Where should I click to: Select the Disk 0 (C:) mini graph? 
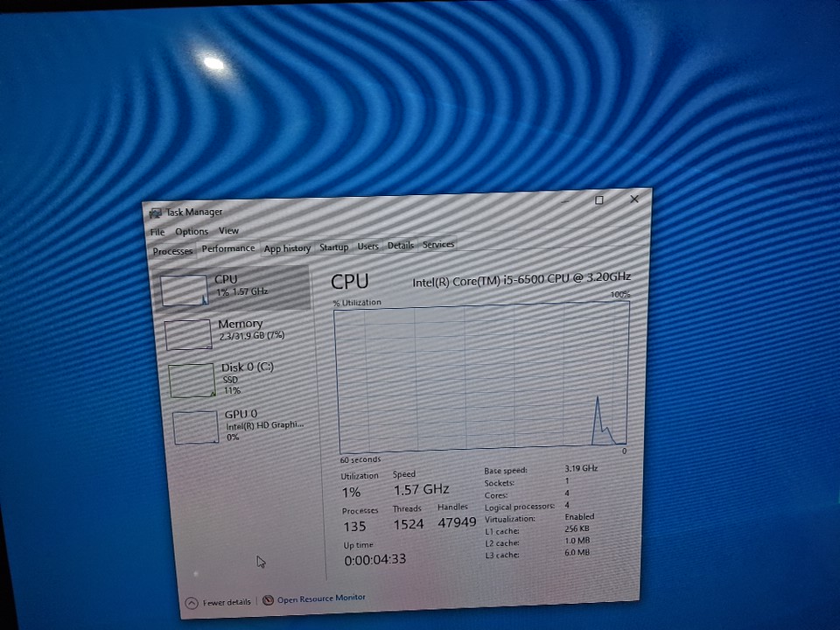coord(192,381)
